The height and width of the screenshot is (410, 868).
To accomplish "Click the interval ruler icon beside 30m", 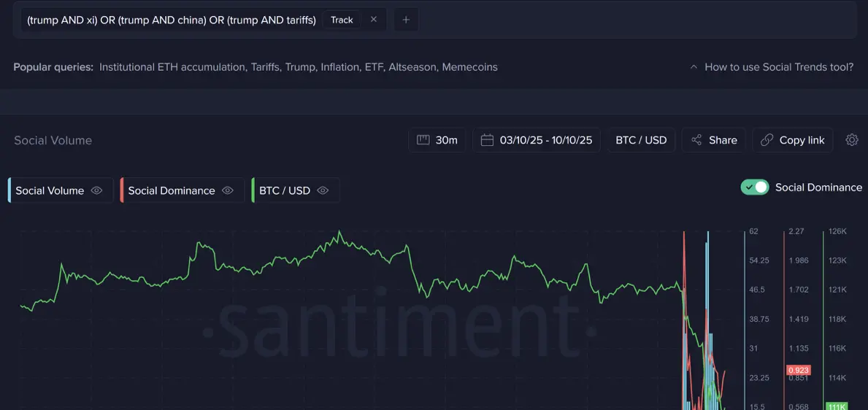I will point(423,140).
